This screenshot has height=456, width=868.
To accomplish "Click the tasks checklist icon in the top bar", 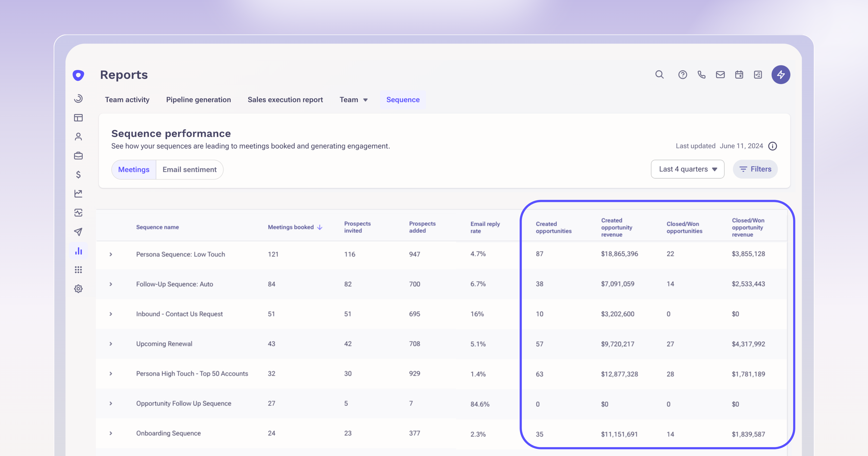I will pyautogui.click(x=758, y=75).
